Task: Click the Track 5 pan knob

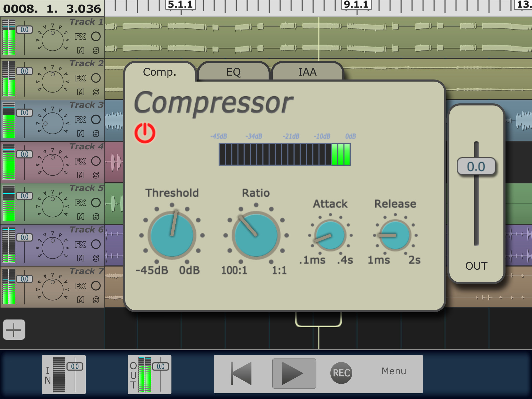Action: (53, 207)
